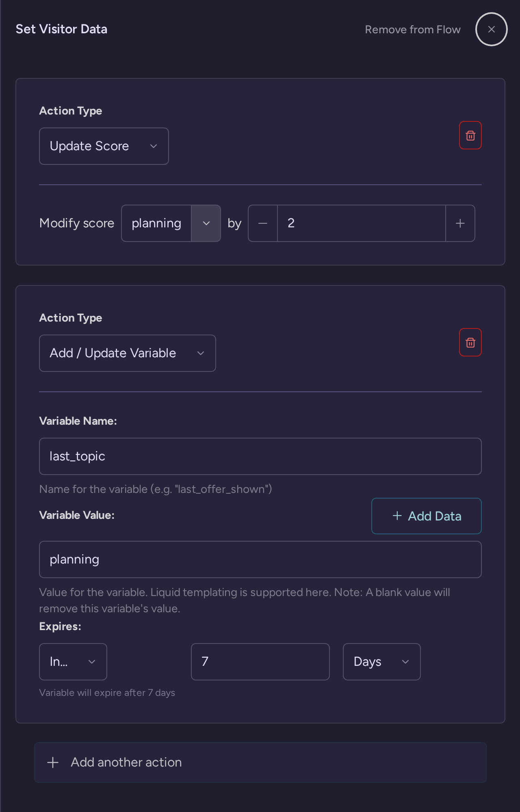Viewport: 520px width, 812px height.
Task: Click Remove from Flow link
Action: [413, 30]
